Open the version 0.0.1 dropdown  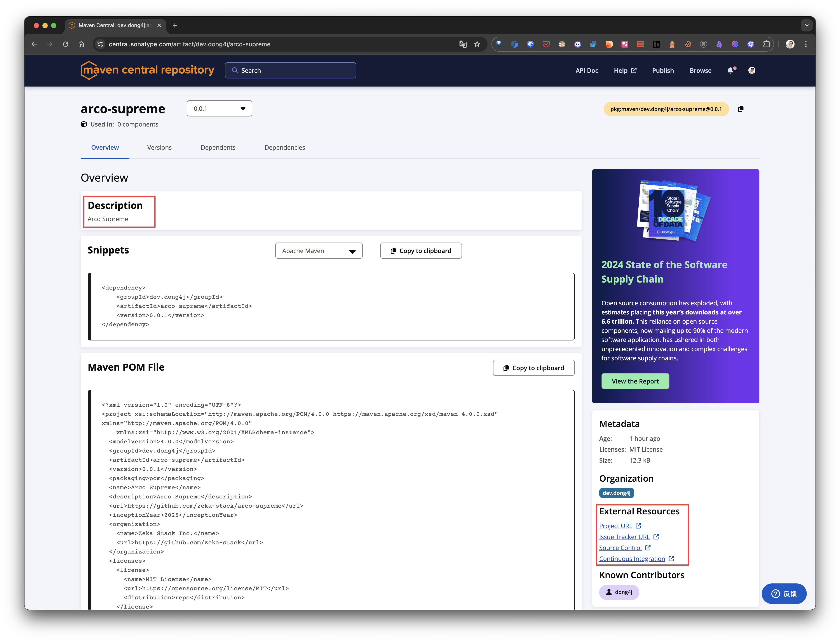coord(220,109)
